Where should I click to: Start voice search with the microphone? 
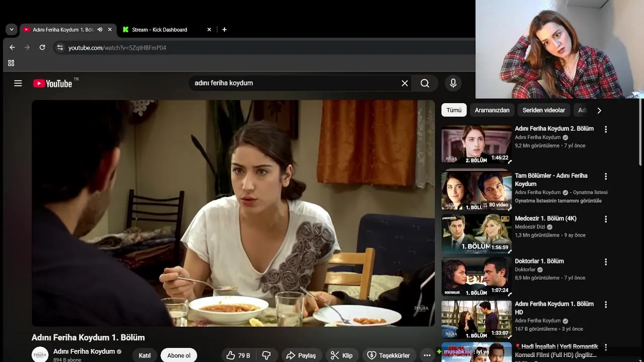click(453, 83)
